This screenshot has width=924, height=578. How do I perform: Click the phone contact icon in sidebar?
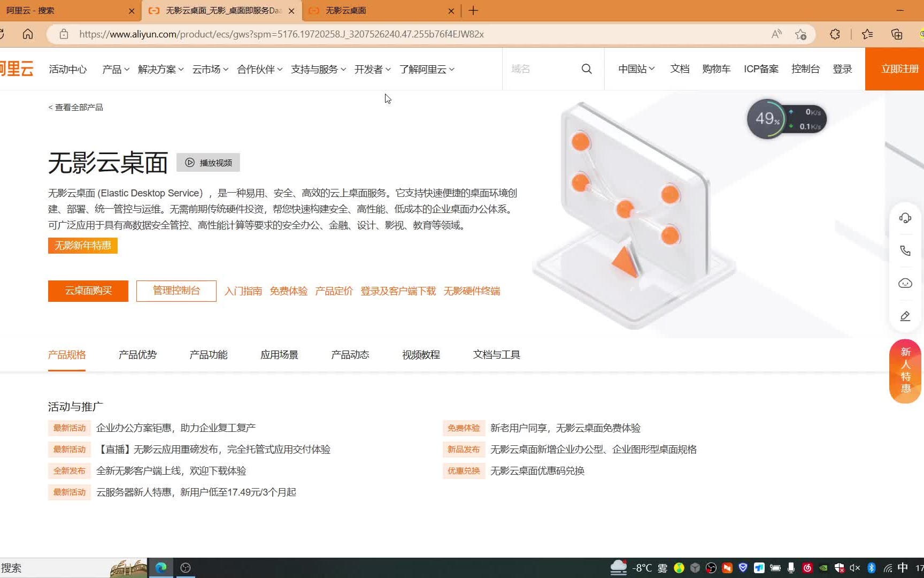905,250
